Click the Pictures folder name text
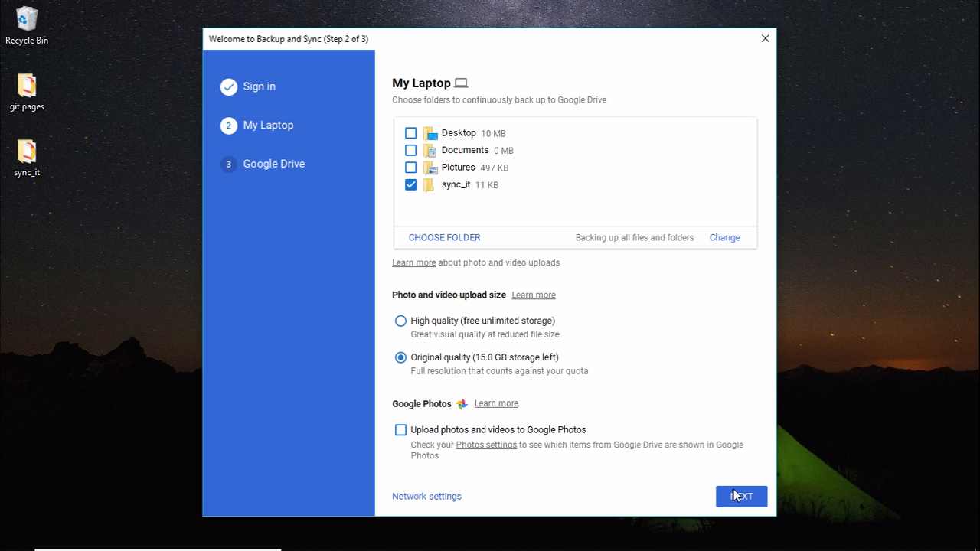 click(458, 168)
